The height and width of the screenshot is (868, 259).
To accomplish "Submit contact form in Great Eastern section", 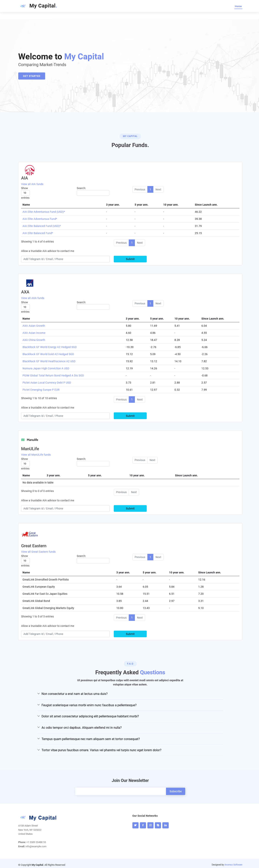I will (x=130, y=634).
